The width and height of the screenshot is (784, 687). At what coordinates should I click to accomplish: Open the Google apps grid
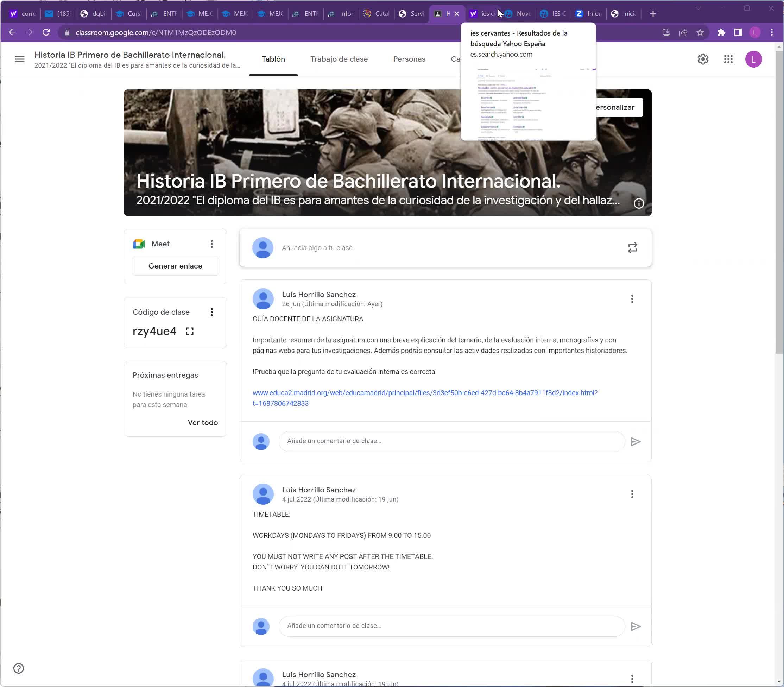[728, 59]
